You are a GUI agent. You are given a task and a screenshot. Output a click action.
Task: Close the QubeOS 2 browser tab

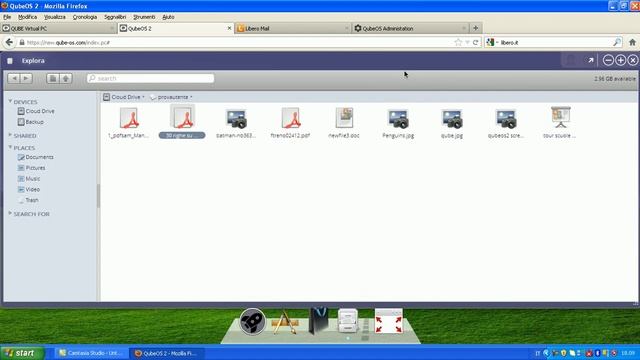coord(229,28)
